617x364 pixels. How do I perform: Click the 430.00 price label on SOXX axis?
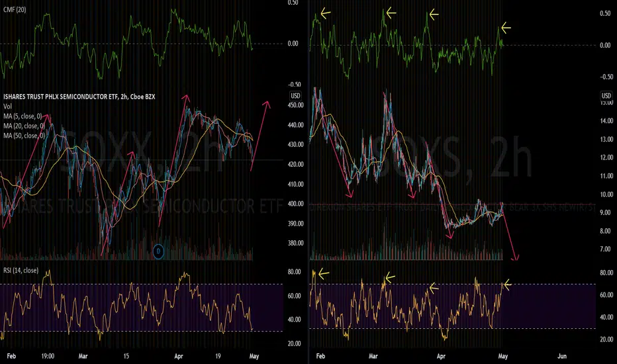pos(295,144)
